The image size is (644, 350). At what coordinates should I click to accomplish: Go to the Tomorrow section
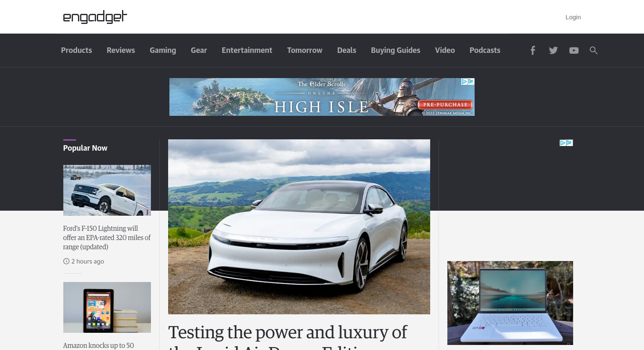coord(305,50)
